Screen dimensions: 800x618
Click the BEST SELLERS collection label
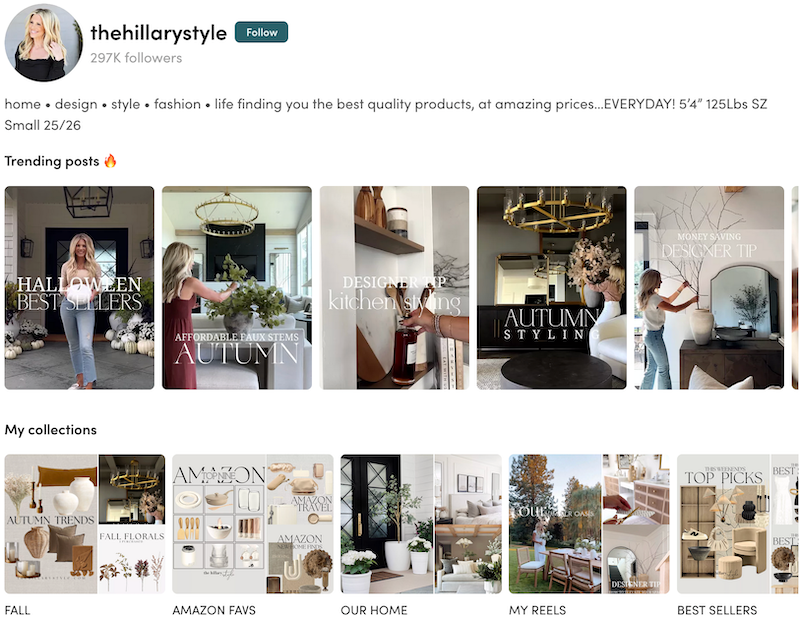[x=717, y=610]
